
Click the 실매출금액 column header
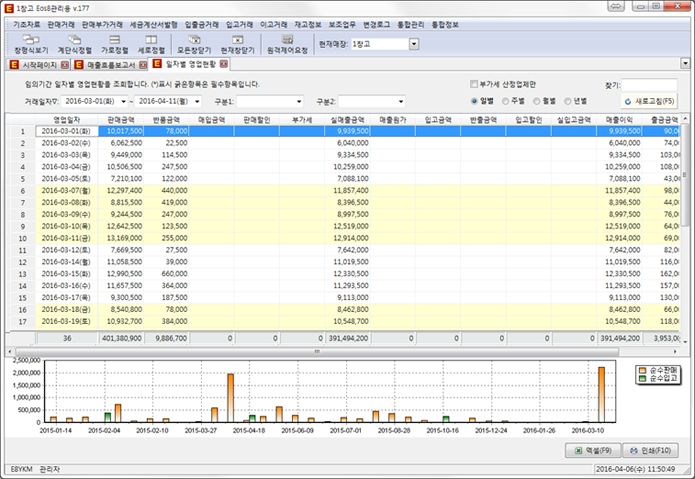[347, 120]
